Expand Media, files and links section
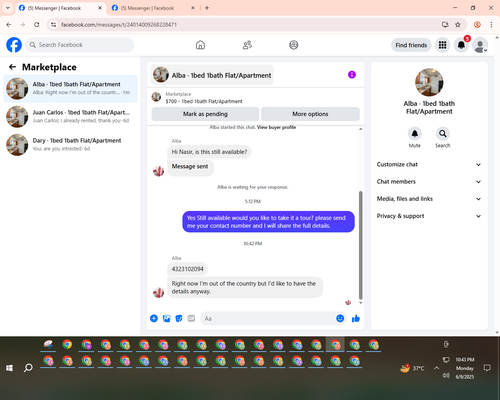 coord(429,199)
